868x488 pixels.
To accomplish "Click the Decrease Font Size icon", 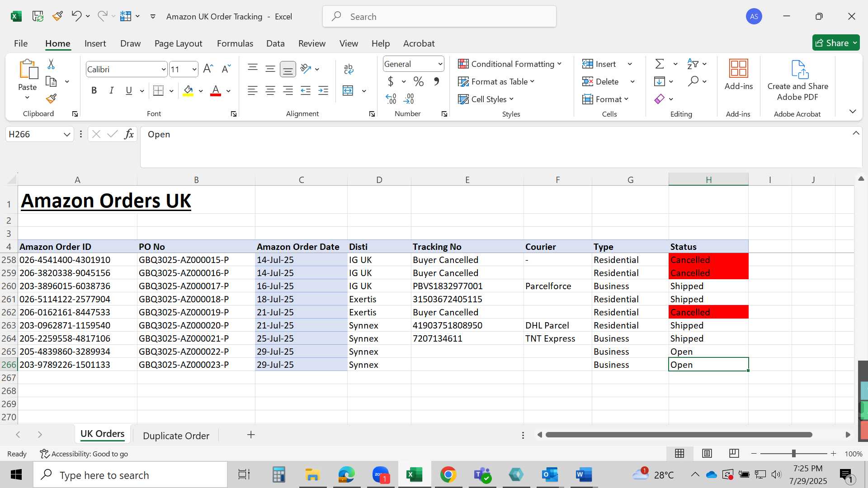I will 226,69.
